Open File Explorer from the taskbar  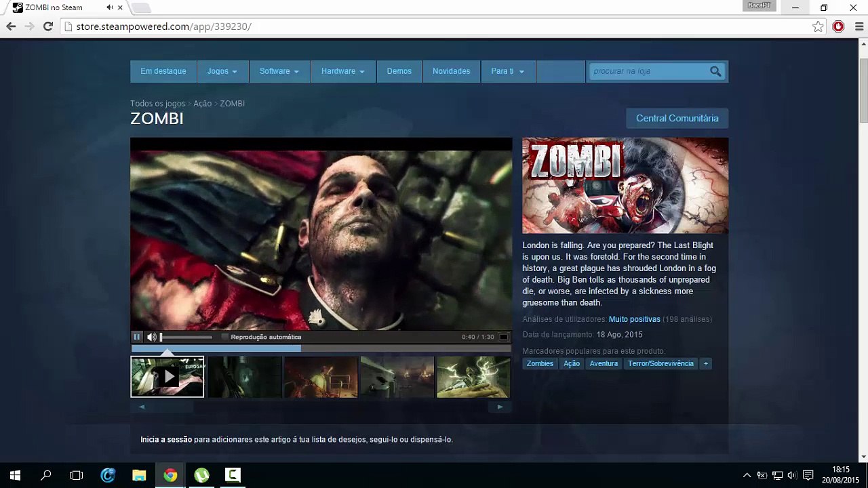[x=139, y=475]
